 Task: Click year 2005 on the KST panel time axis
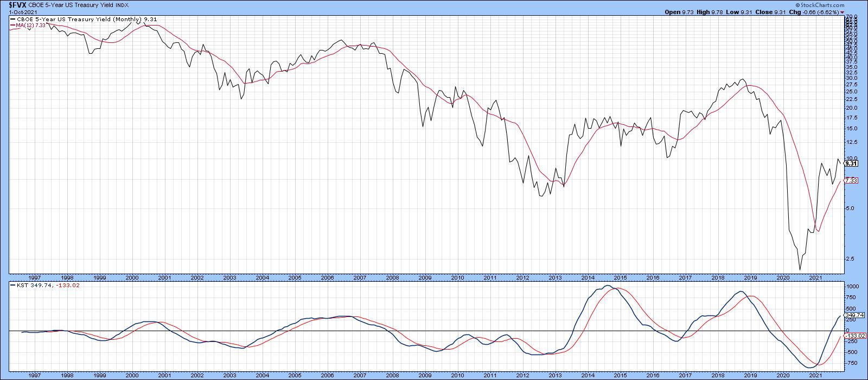295,375
